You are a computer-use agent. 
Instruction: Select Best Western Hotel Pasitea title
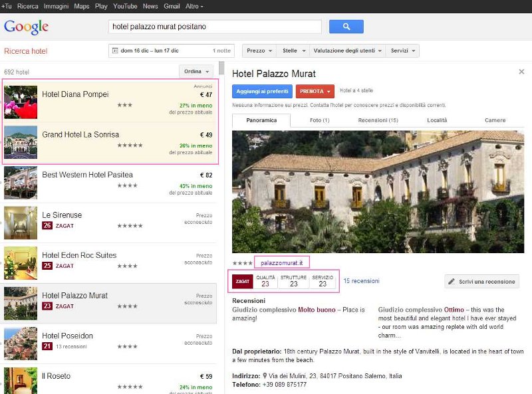point(87,175)
